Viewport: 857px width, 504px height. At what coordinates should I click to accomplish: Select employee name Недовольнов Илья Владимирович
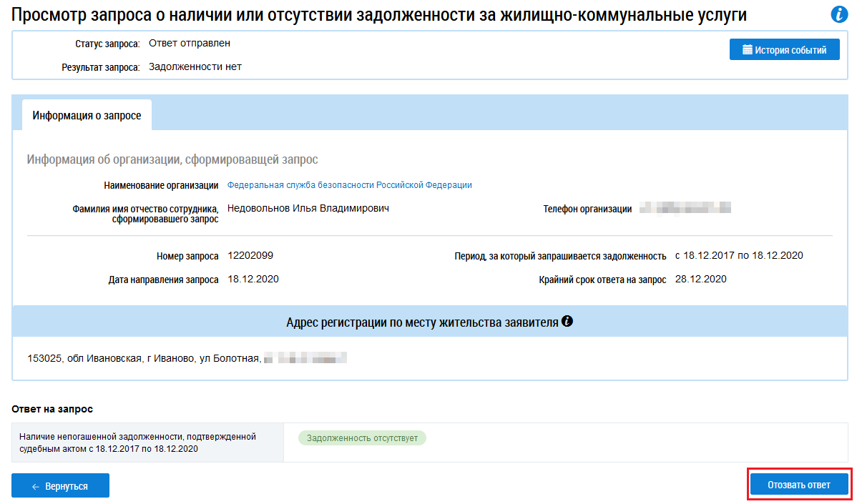308,209
